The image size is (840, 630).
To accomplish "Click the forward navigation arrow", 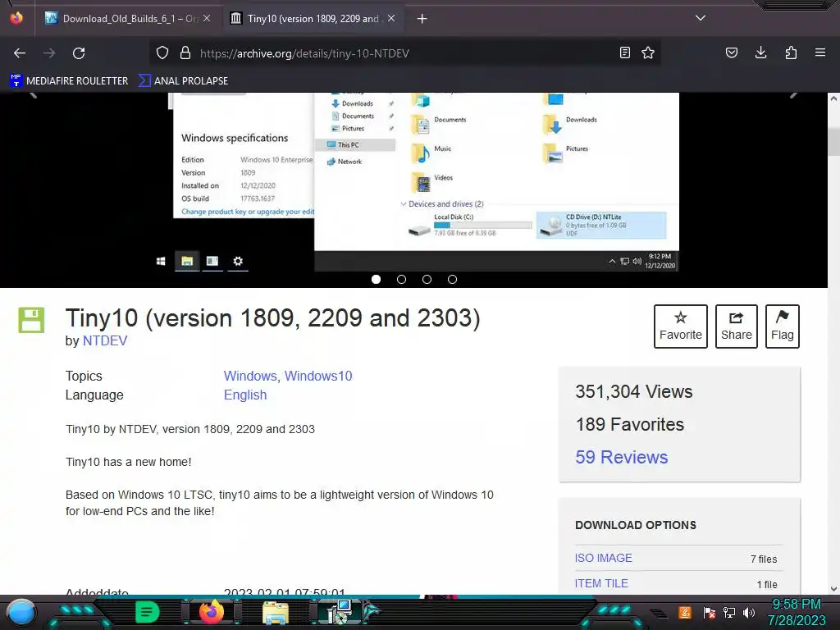I will pos(49,53).
